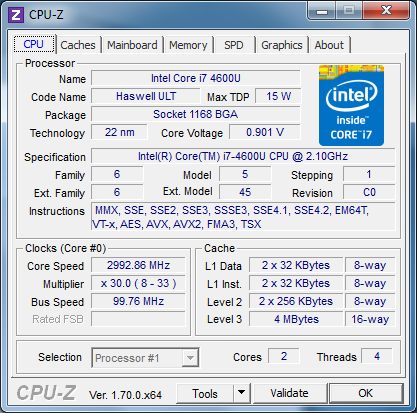417x413 pixels.
Task: Open the Memory tab
Action: coord(188,45)
